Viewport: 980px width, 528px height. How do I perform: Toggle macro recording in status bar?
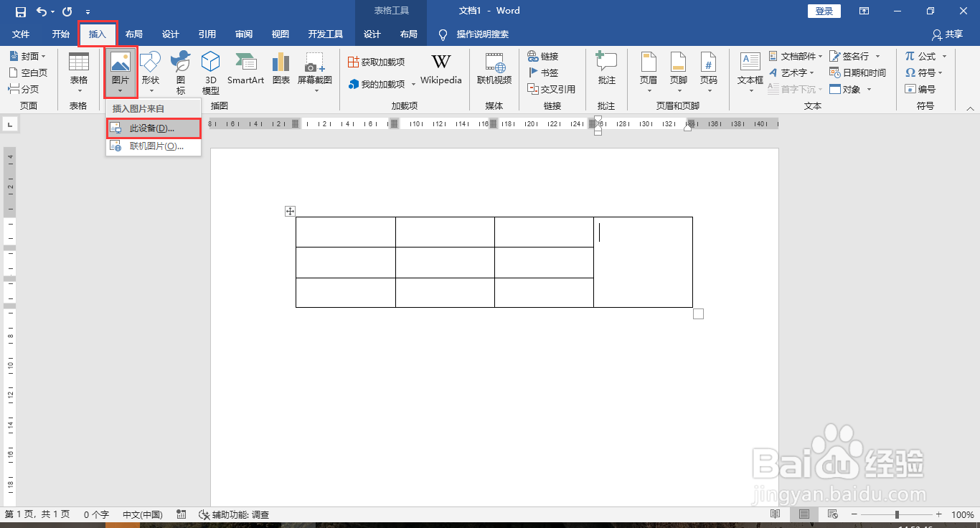tap(181, 514)
